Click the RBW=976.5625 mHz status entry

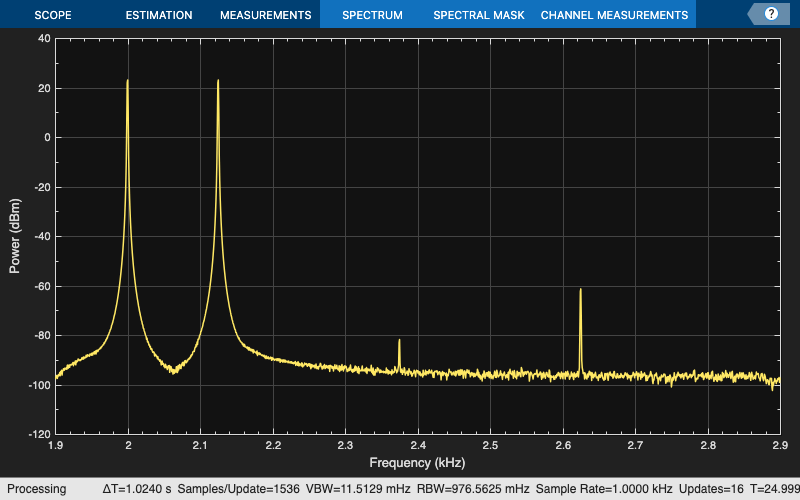coord(473,489)
